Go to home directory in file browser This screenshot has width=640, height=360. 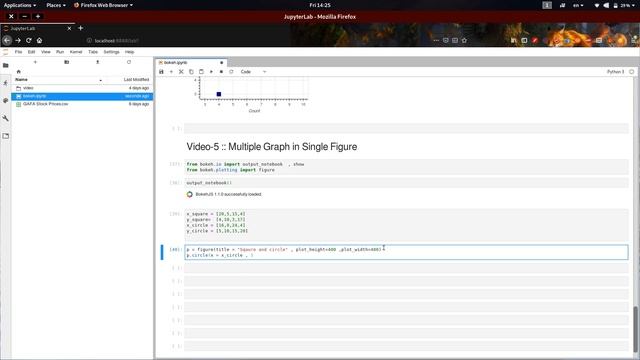[x=18, y=71]
